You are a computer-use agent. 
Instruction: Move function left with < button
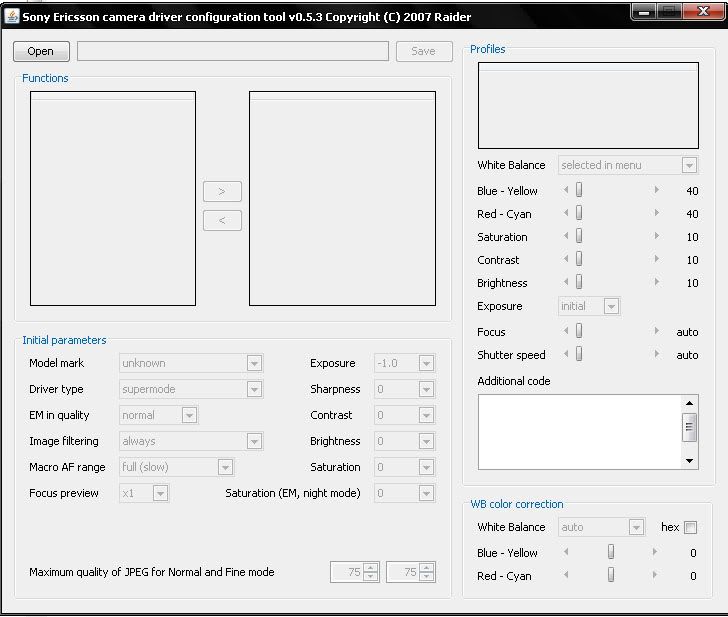(222, 221)
